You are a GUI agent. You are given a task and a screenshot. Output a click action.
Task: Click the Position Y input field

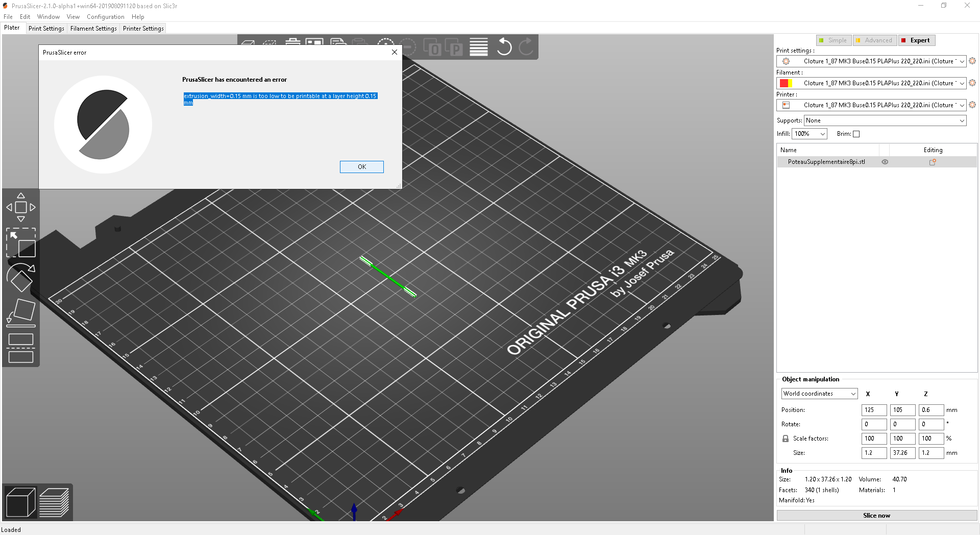click(x=902, y=410)
